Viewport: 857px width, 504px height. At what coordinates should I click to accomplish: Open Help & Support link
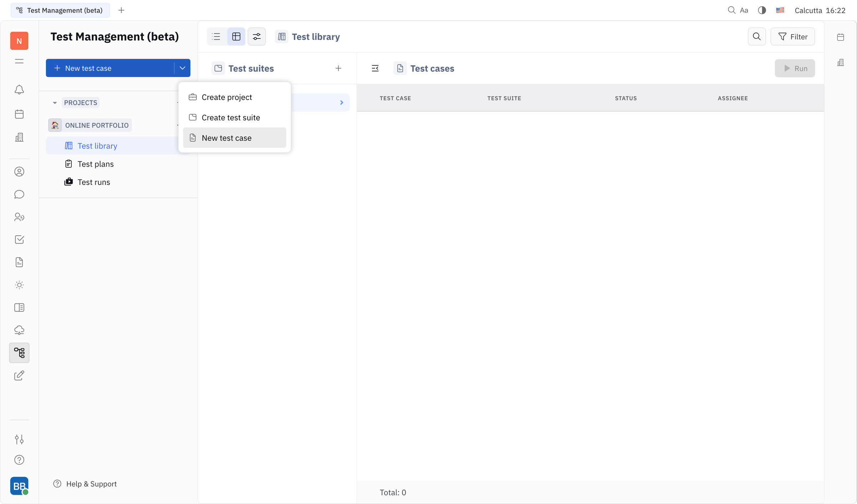[x=85, y=484]
